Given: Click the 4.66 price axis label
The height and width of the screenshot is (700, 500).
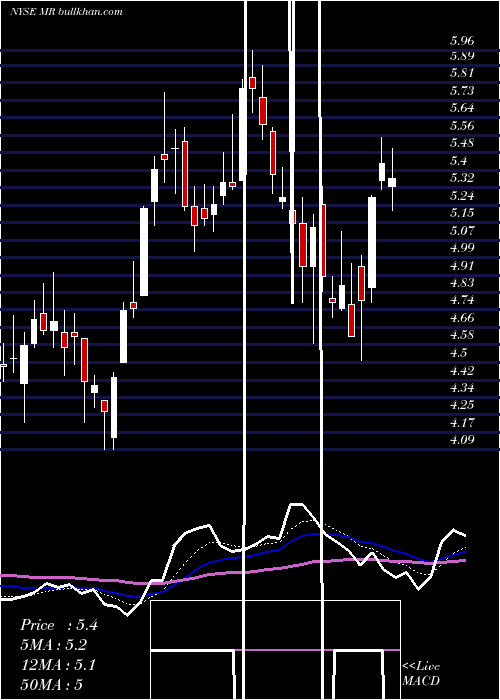Looking at the screenshot, I should click(462, 318).
